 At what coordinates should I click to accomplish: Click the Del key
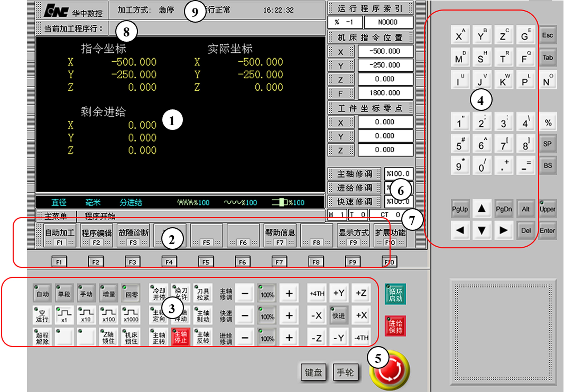point(526,230)
